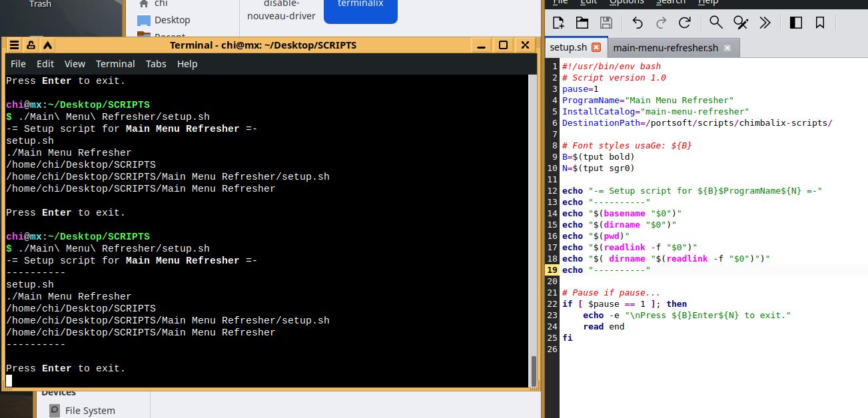Open the chi home folder in sidebar
This screenshot has height=418, width=868.
pos(153,3)
